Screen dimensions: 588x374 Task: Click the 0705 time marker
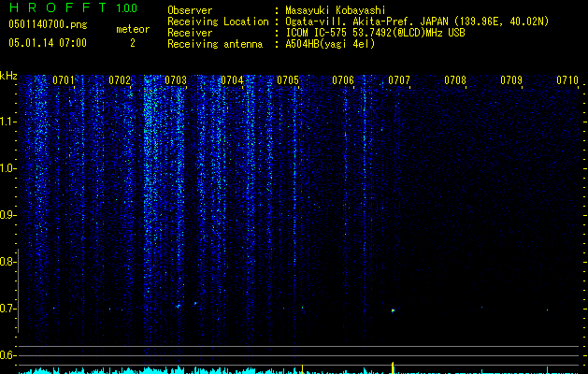coord(288,80)
